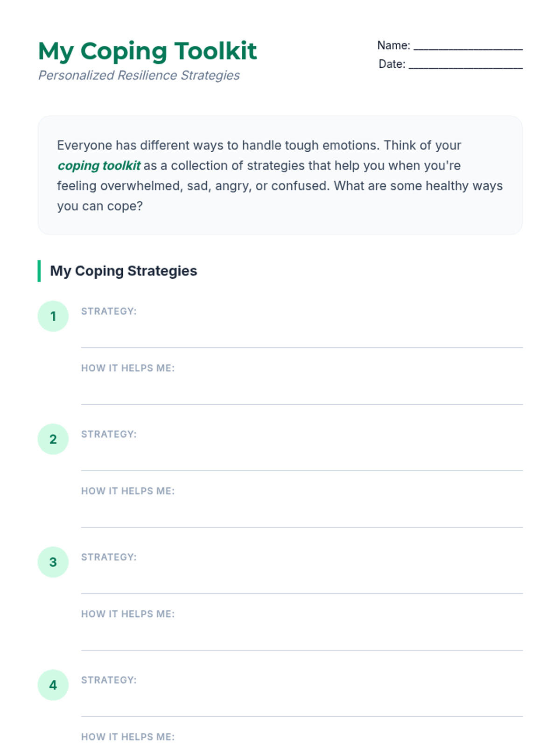Viewport: 560px width, 747px height.
Task: Click the "My Coping Strategies" section heading
Action: tap(123, 271)
